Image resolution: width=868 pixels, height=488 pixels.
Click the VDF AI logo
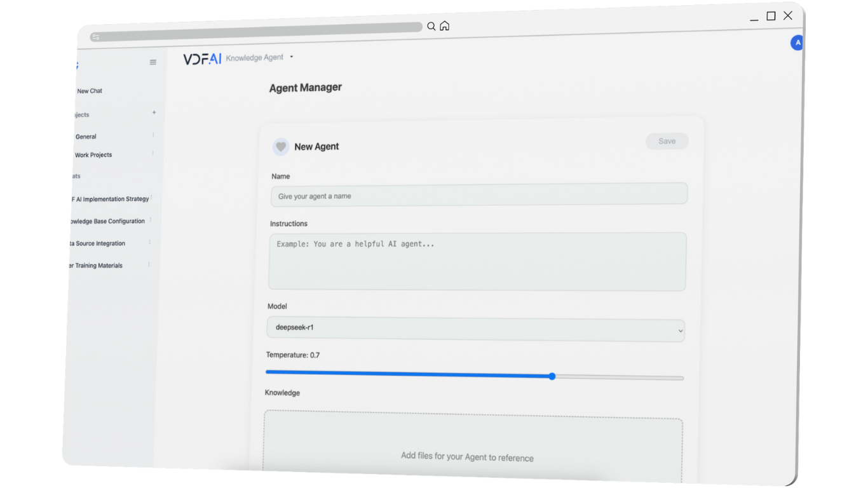pyautogui.click(x=203, y=59)
